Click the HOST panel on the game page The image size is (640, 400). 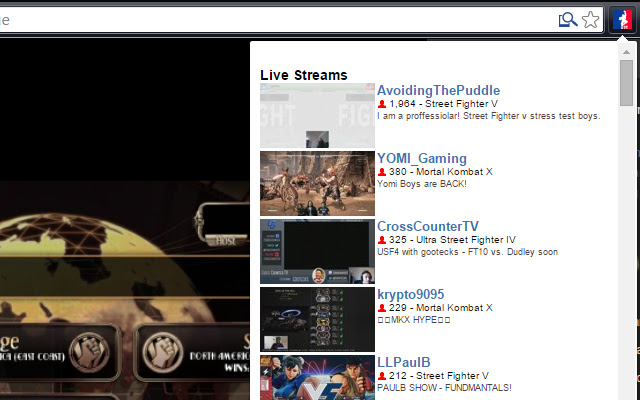click(x=223, y=224)
